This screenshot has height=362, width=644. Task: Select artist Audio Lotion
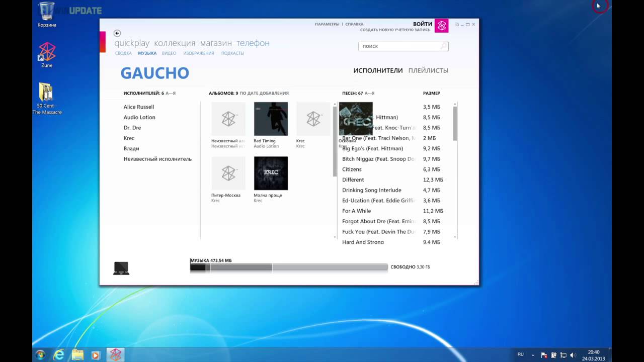click(x=139, y=118)
